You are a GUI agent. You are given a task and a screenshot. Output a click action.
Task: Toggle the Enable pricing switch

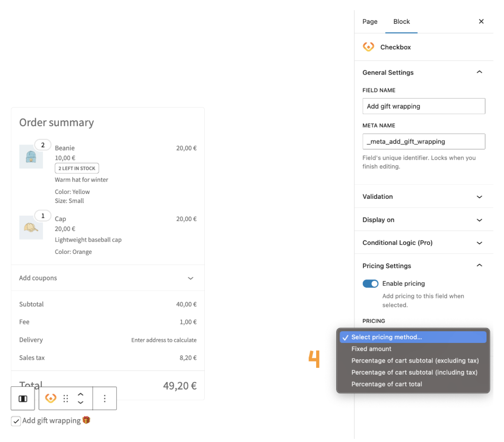[370, 284]
